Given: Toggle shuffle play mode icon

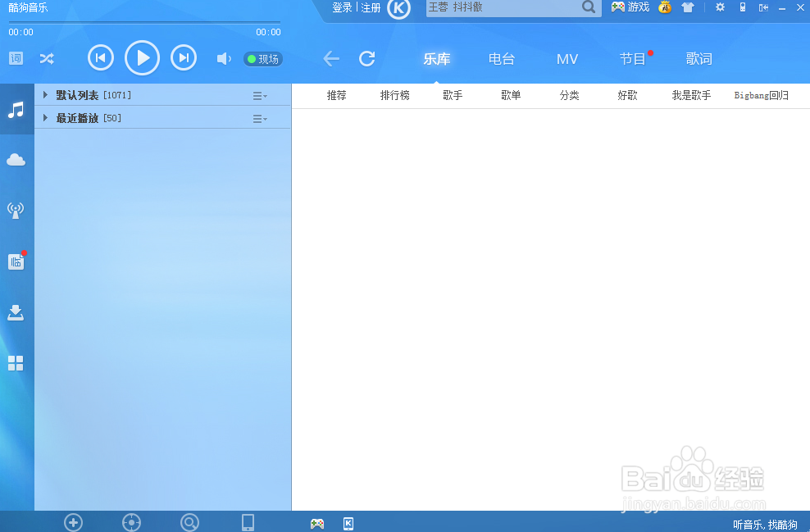Looking at the screenshot, I should tap(47, 58).
